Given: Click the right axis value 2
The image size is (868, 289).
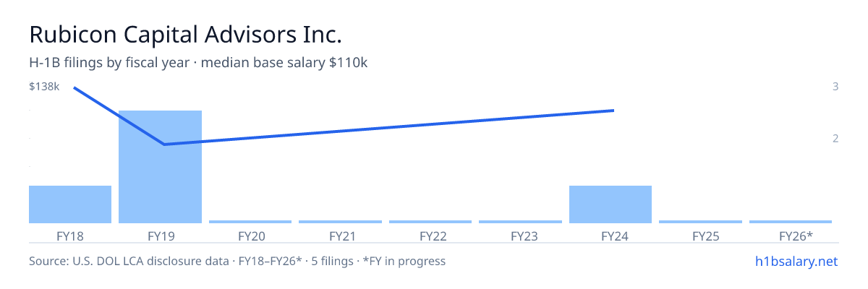Looking at the screenshot, I should click(x=835, y=138).
